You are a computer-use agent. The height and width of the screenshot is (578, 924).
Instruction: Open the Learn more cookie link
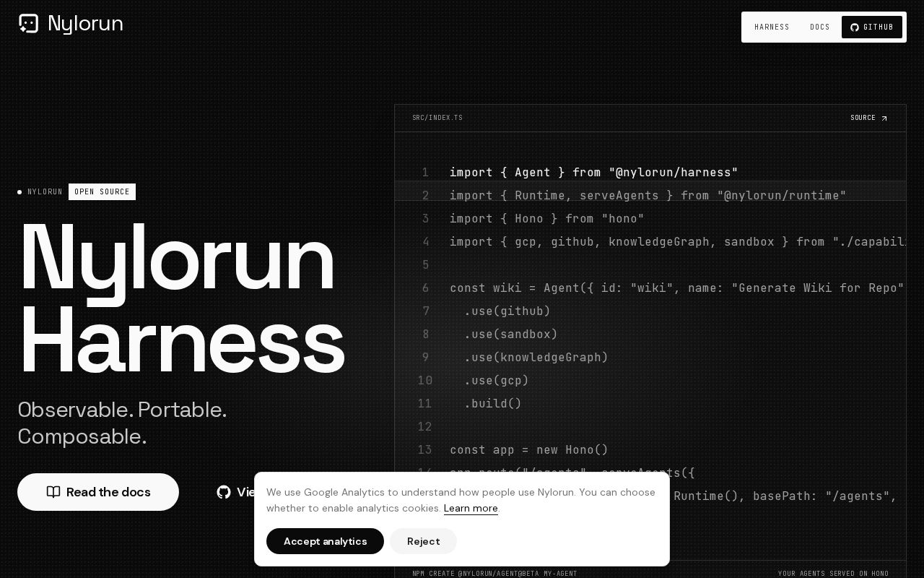click(x=471, y=508)
